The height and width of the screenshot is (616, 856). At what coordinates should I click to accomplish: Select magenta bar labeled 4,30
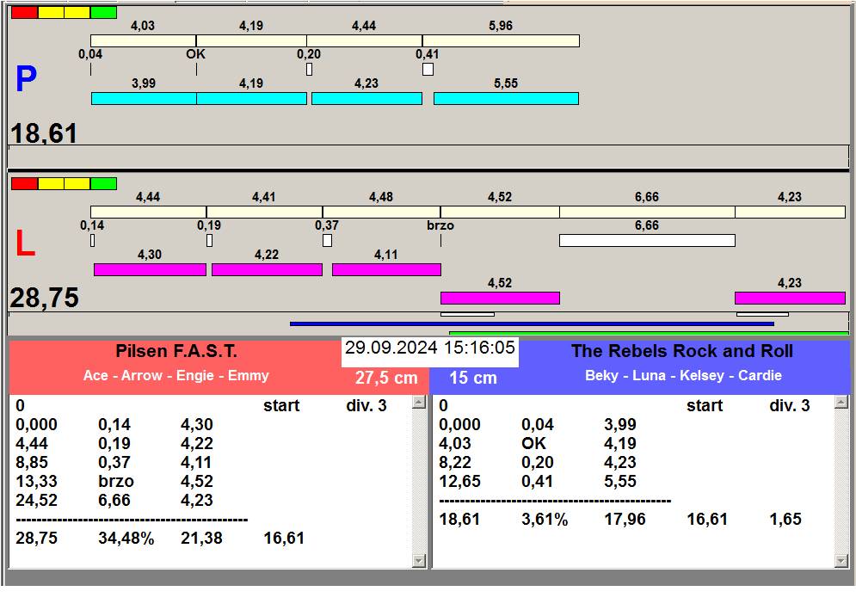[x=151, y=269]
